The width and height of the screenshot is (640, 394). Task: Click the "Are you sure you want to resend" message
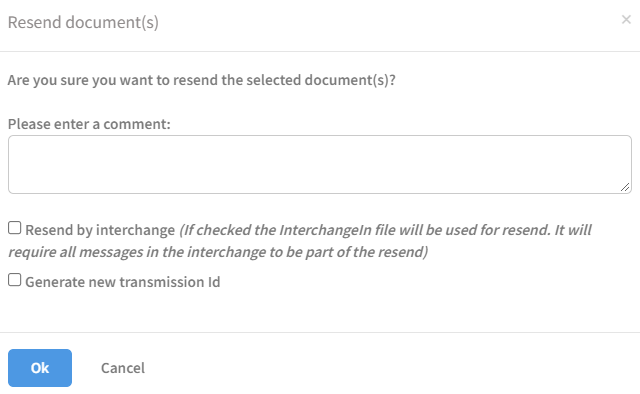(x=202, y=80)
